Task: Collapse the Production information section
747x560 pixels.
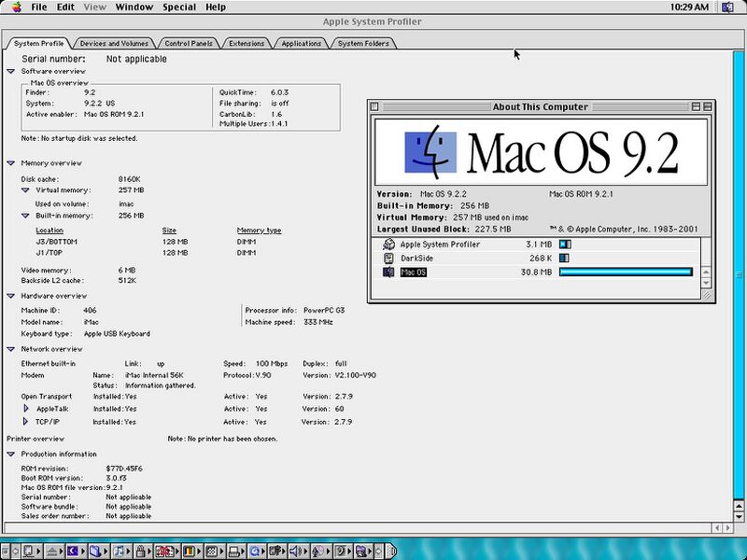Action: tap(11, 455)
